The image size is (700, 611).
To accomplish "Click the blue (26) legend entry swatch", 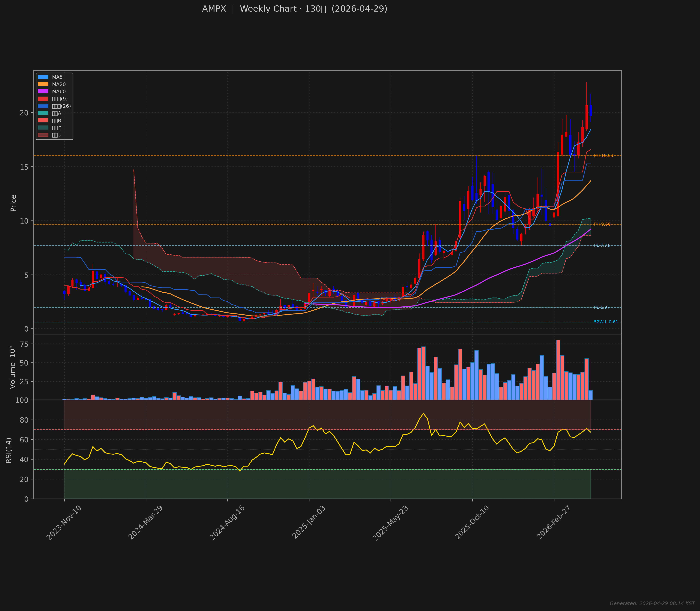I will click(43, 106).
